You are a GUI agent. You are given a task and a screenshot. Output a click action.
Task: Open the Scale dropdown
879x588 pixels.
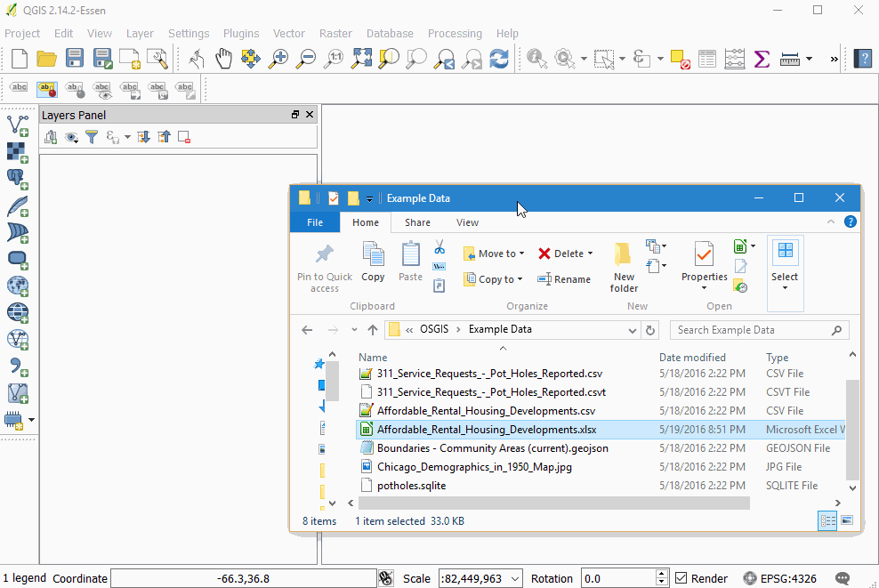[514, 578]
